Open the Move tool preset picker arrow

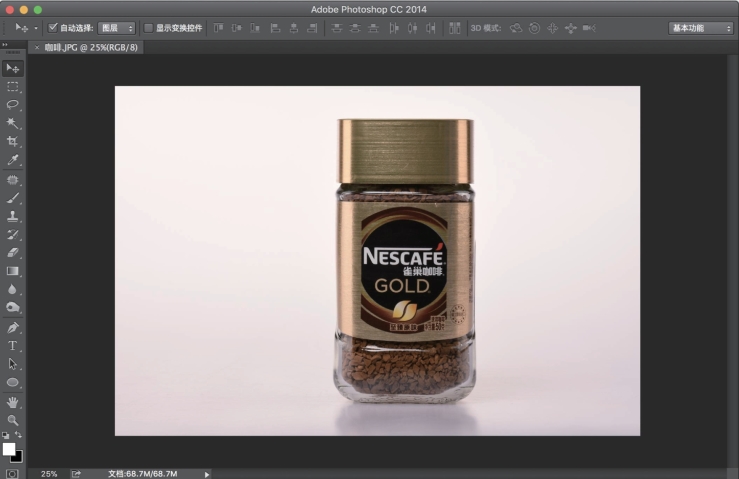(x=36, y=28)
